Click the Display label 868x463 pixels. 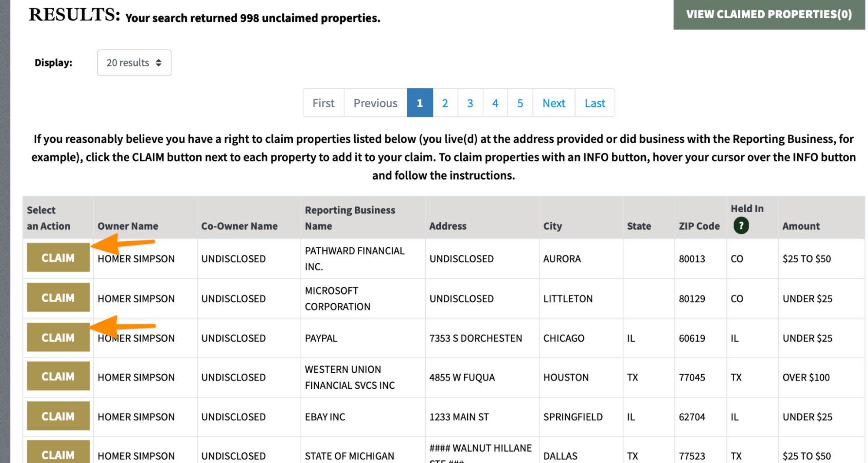(x=53, y=63)
